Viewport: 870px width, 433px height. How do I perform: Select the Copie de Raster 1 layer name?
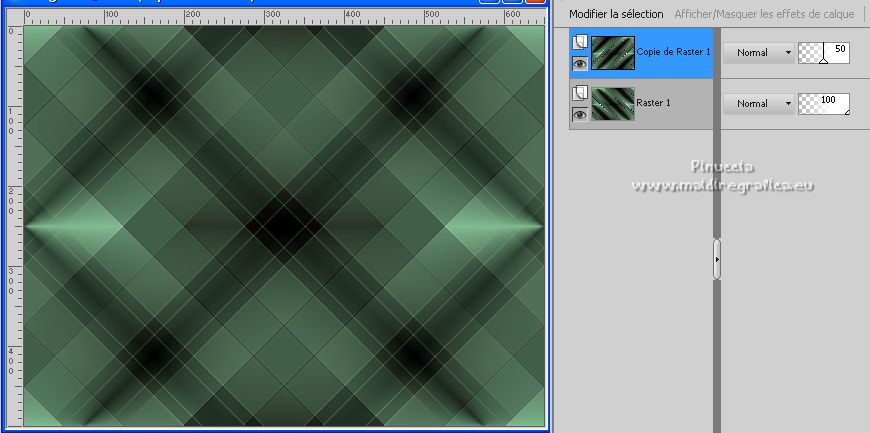(x=674, y=52)
